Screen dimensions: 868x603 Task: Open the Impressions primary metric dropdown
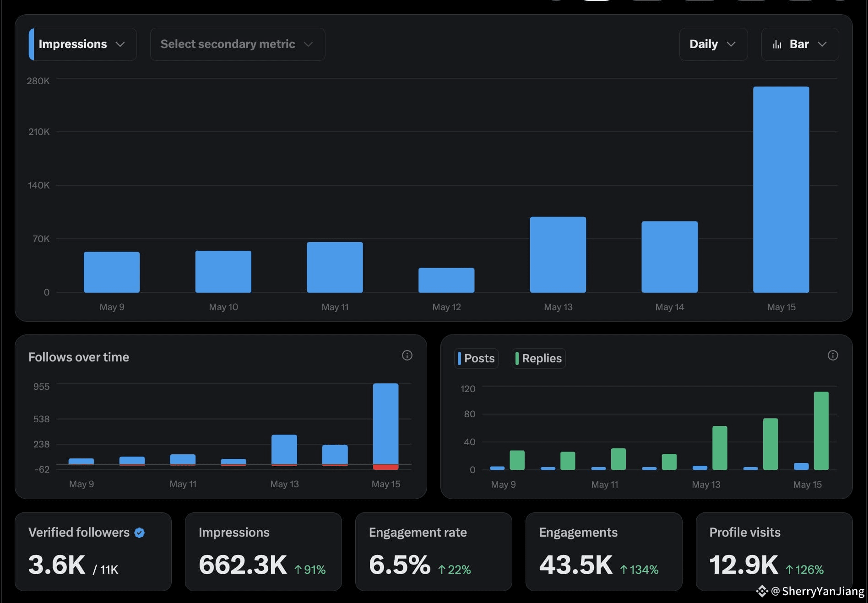coord(82,44)
